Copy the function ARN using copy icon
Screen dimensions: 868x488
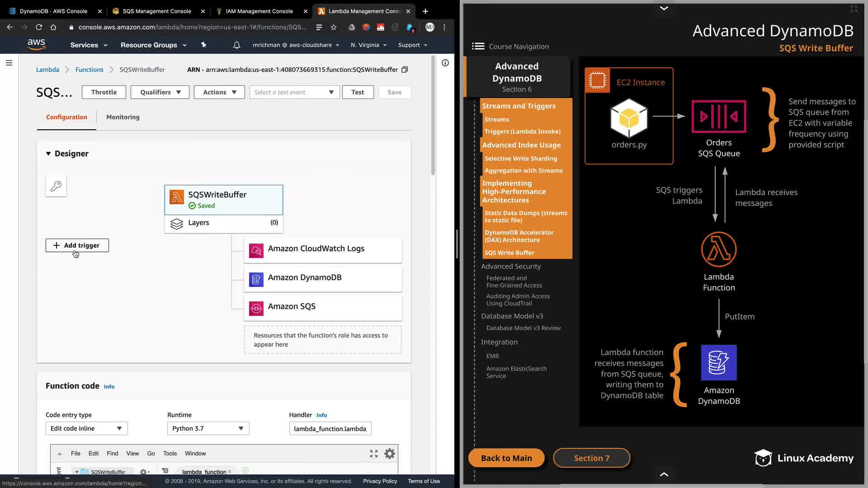[405, 70]
